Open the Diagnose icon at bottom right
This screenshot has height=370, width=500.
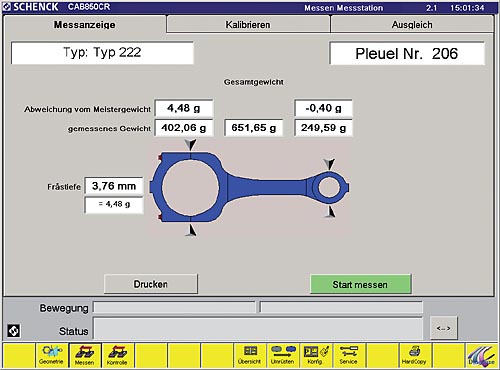point(481,355)
